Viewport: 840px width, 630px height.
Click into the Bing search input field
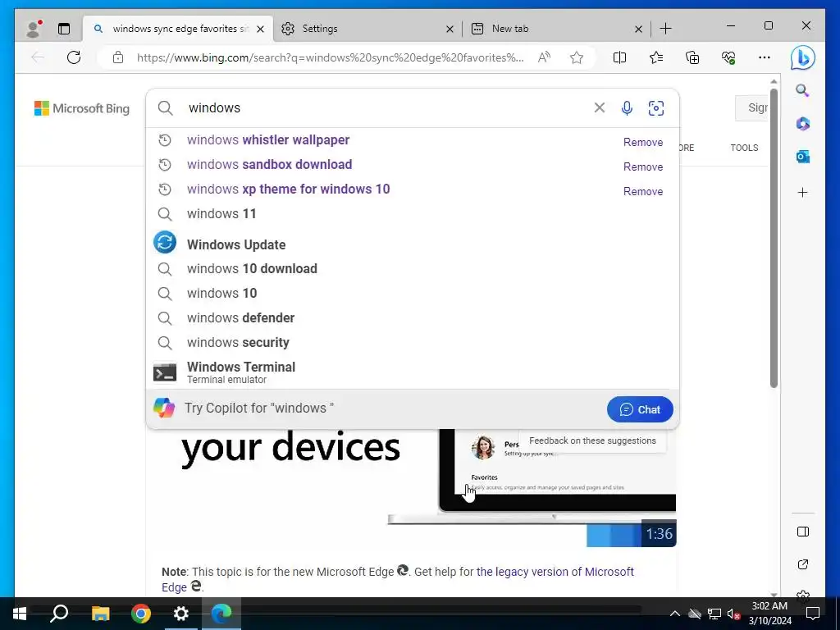click(x=386, y=107)
